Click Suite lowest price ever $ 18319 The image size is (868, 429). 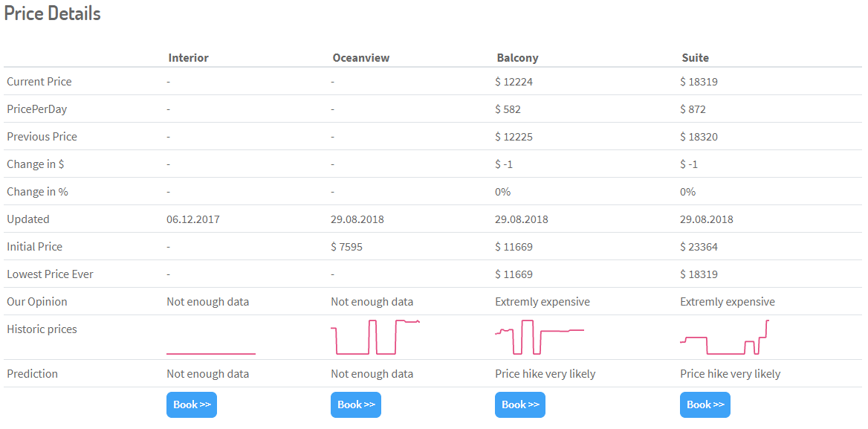(699, 274)
